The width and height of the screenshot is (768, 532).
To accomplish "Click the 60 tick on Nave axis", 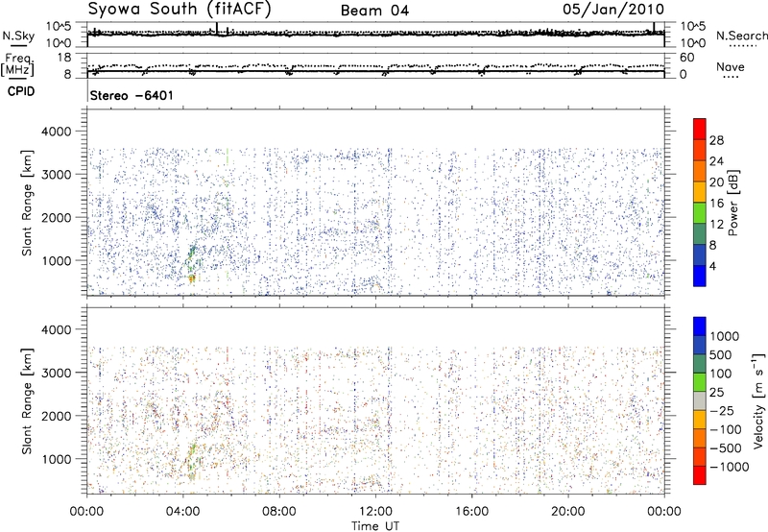I will tap(687, 58).
